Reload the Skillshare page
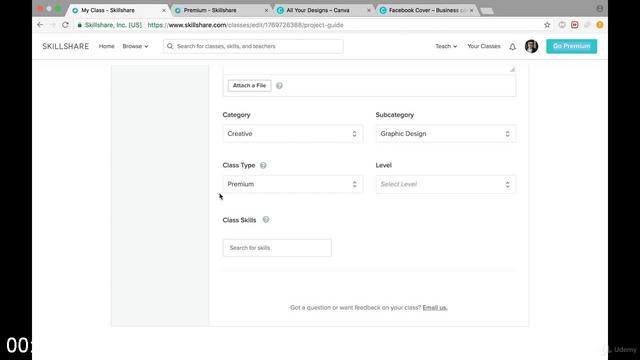Screen dimensions: 640x360 tap(65, 25)
